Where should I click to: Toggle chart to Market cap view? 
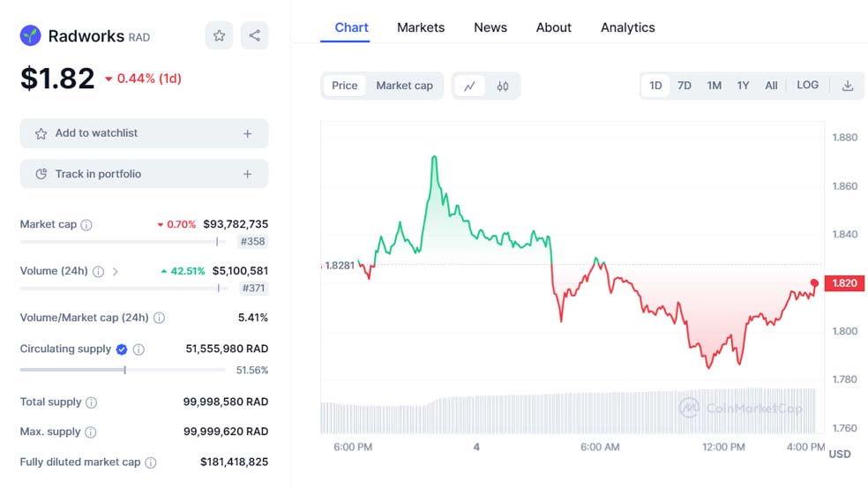404,86
